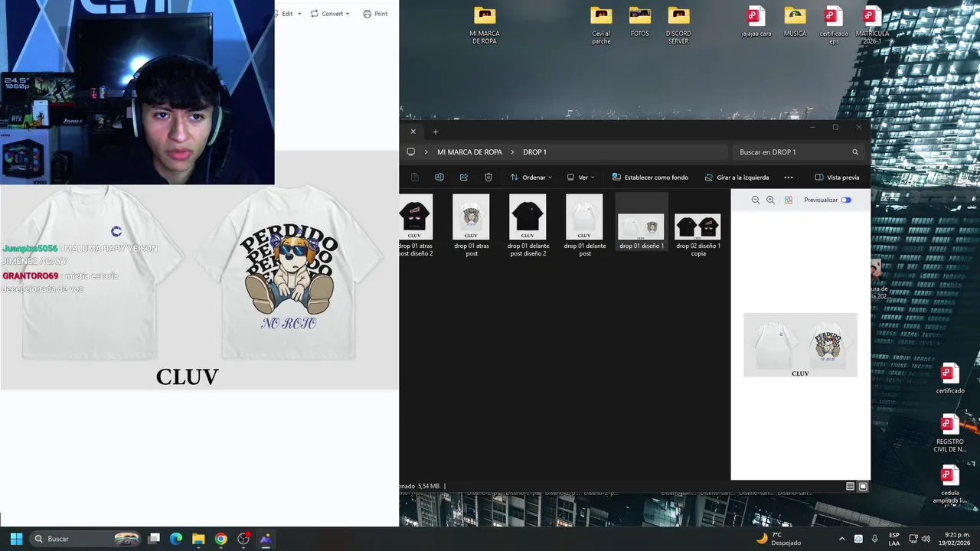Open MATRICULA 2026-1 PDF on desktop
Viewport: 980px width, 551px height.
tap(872, 25)
